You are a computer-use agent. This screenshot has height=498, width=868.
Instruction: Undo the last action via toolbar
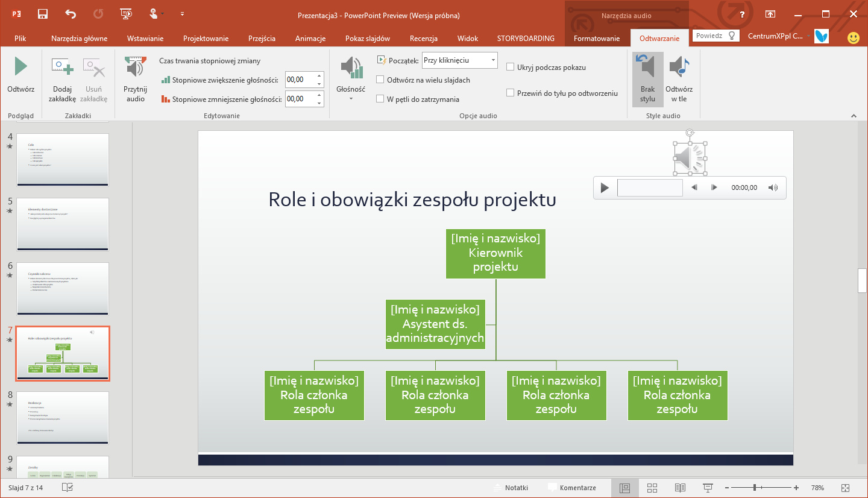coord(71,14)
